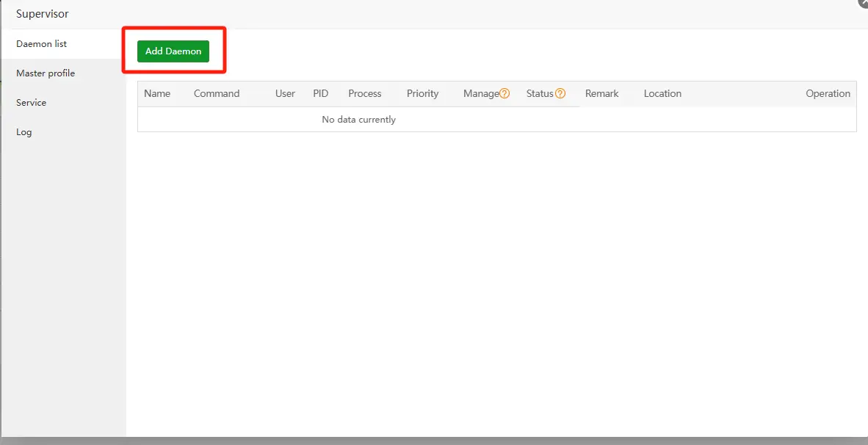Image resolution: width=868 pixels, height=445 pixels.
Task: Open the Daemon list tab
Action: pyautogui.click(x=64, y=44)
